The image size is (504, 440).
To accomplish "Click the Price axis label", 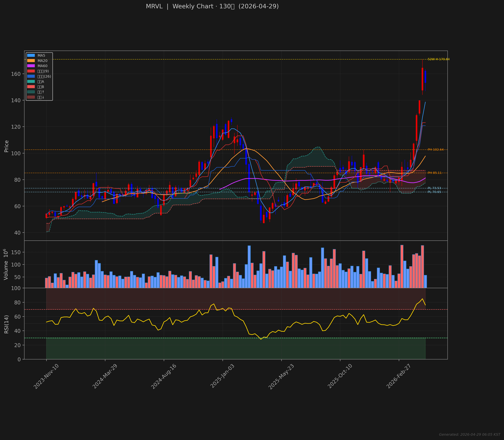I will (x=6, y=146).
